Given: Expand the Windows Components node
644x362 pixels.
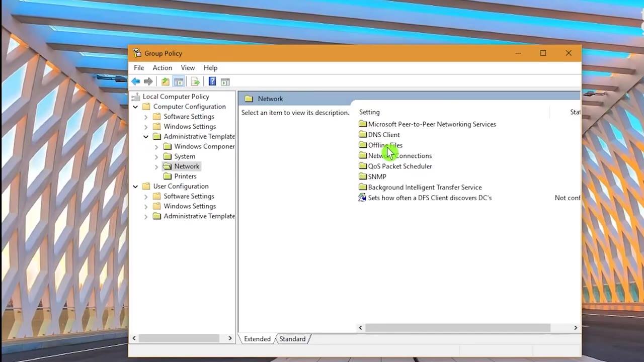Looking at the screenshot, I should coord(156,146).
